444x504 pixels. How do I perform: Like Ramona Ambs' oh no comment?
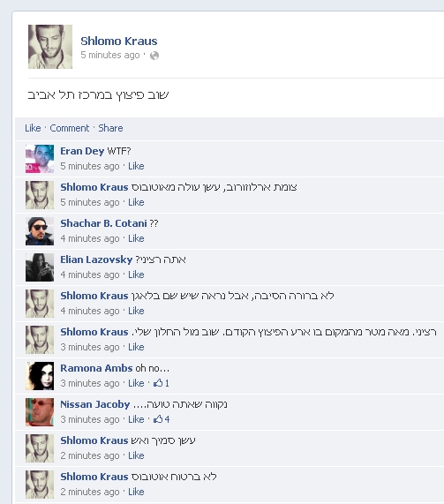[x=136, y=383]
